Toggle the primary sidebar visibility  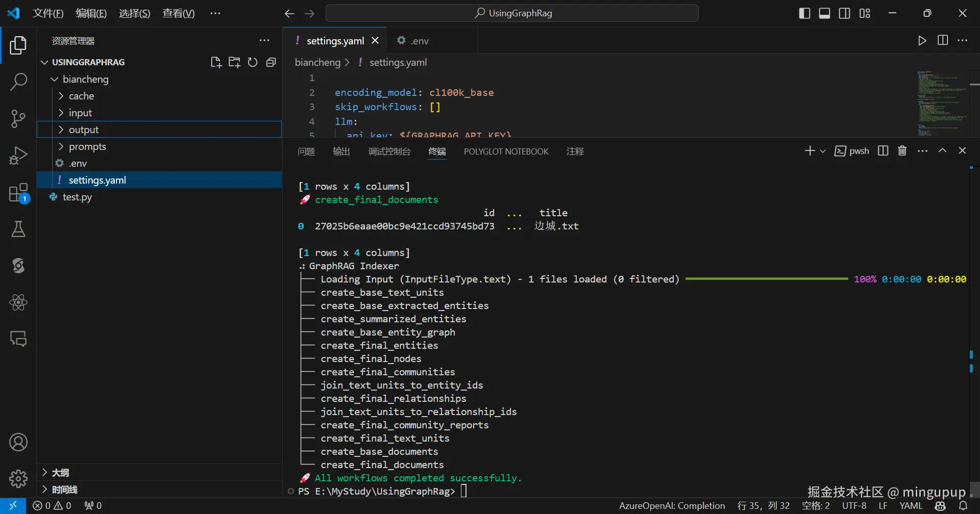click(x=804, y=13)
